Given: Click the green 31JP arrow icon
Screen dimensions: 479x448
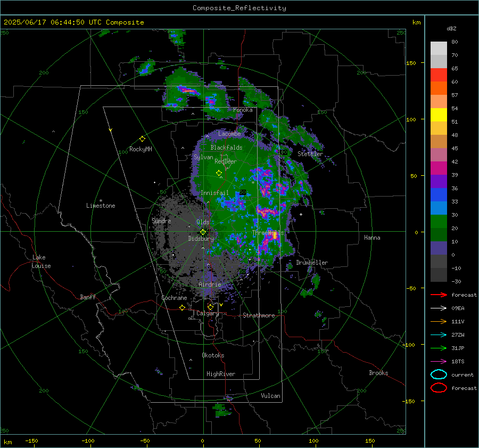Looking at the screenshot, I should tap(439, 348).
